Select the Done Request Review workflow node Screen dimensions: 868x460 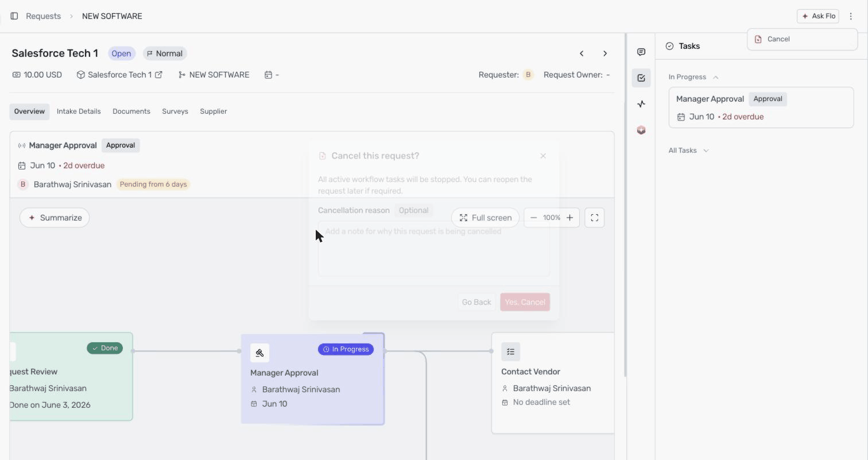[x=71, y=377]
